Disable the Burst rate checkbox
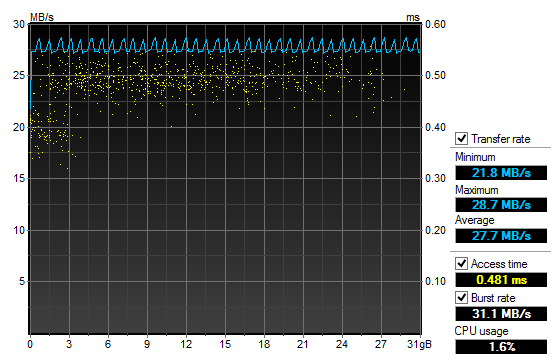This screenshot has height=364, width=553. tap(461, 297)
